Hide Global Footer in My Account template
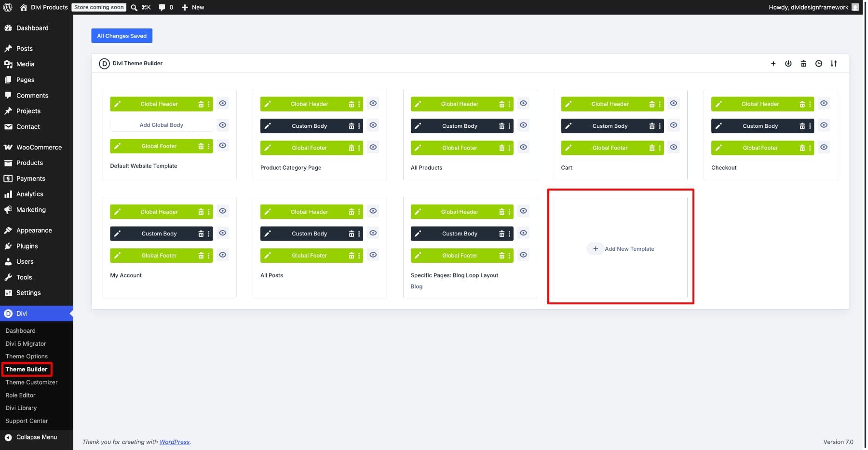This screenshot has width=868, height=450. [x=223, y=255]
